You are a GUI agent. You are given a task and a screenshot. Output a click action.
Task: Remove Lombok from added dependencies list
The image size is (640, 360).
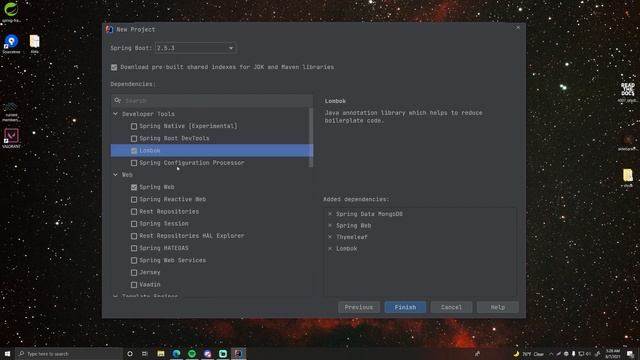pos(330,248)
